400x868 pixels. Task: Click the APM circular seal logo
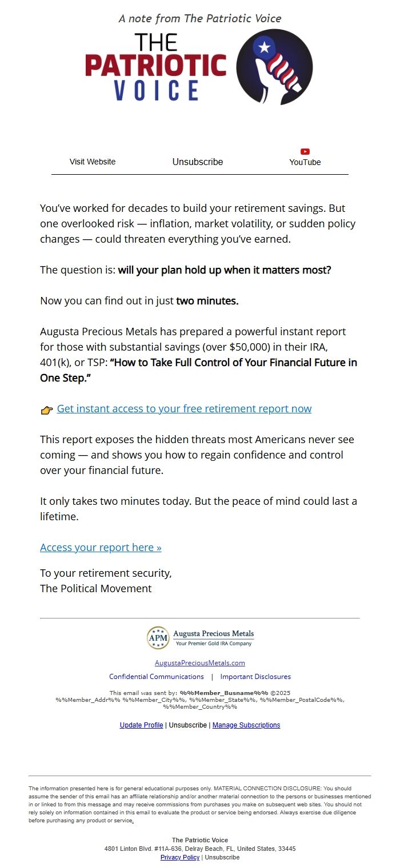tap(158, 637)
